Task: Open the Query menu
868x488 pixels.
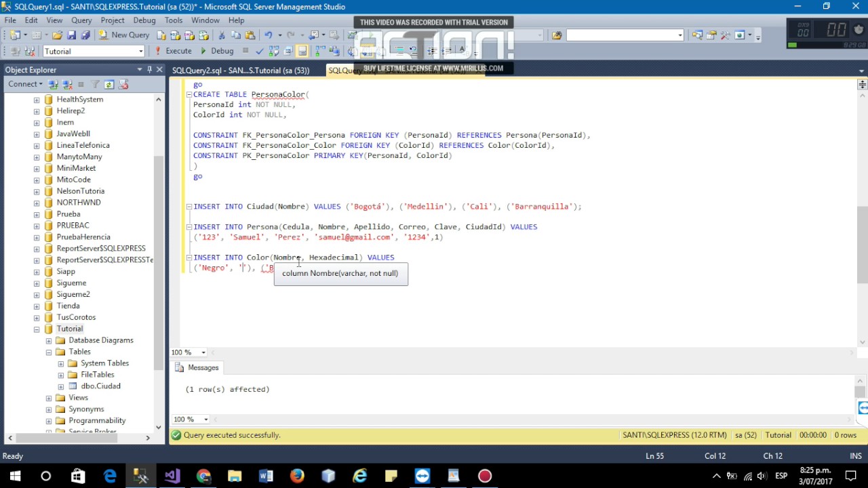Action: 81,20
